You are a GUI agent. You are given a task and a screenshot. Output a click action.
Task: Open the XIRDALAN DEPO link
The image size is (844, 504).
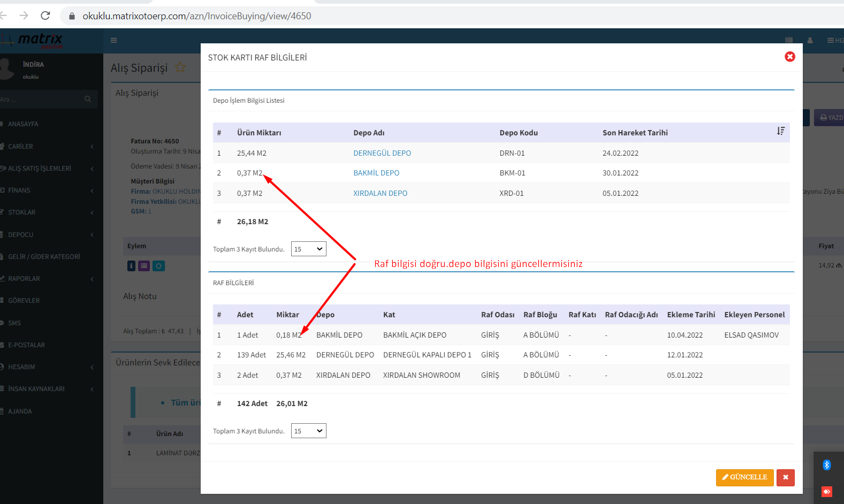[x=380, y=193]
